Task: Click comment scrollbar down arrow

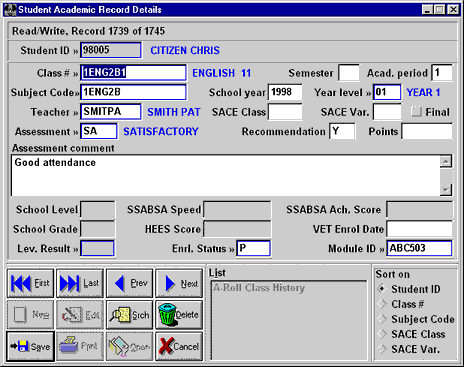Action: tap(446, 189)
